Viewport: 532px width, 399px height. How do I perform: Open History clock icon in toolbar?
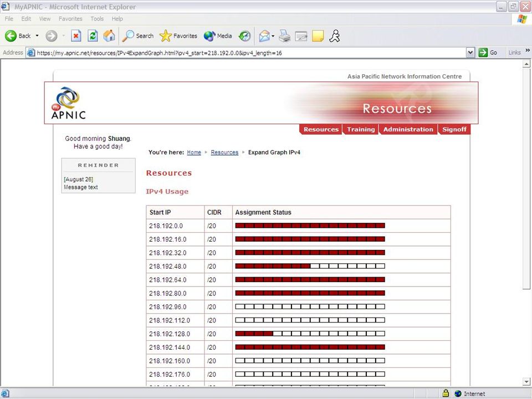click(x=244, y=35)
